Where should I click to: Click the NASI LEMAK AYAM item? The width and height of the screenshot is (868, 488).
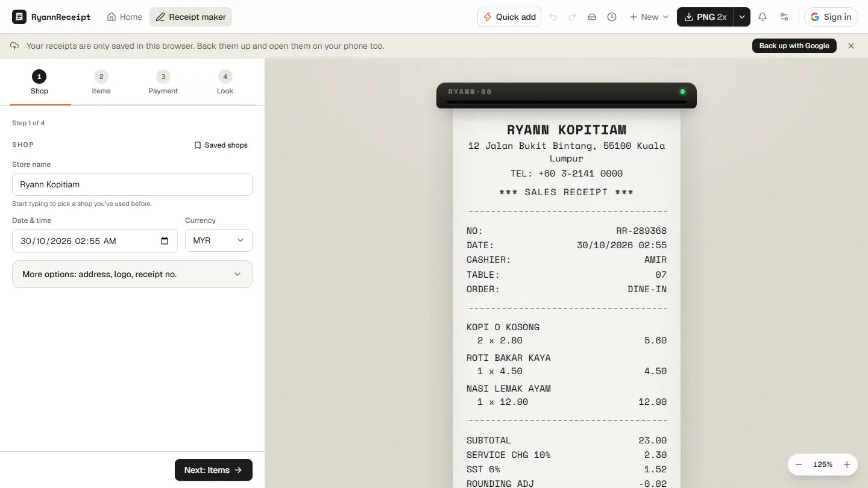(x=509, y=389)
